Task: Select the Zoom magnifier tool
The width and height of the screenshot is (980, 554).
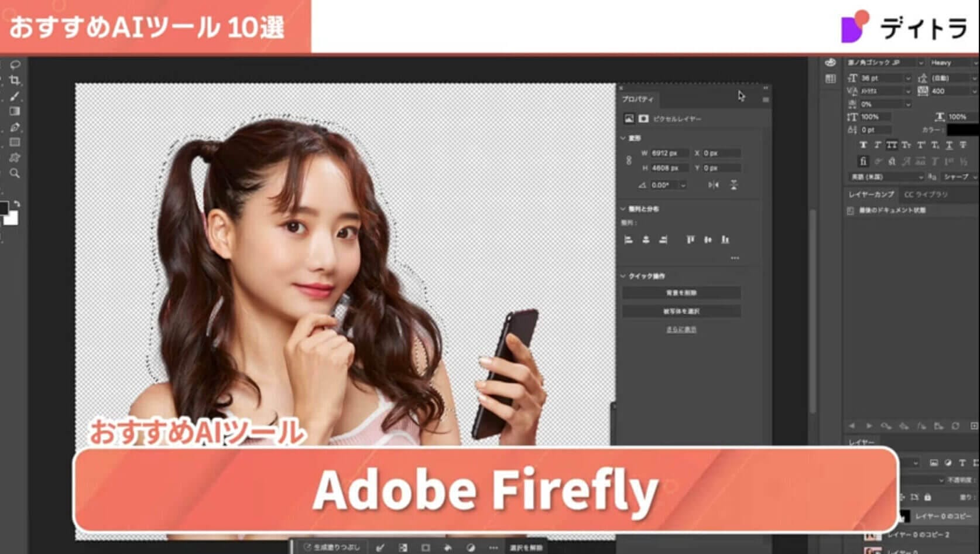Action: [15, 173]
